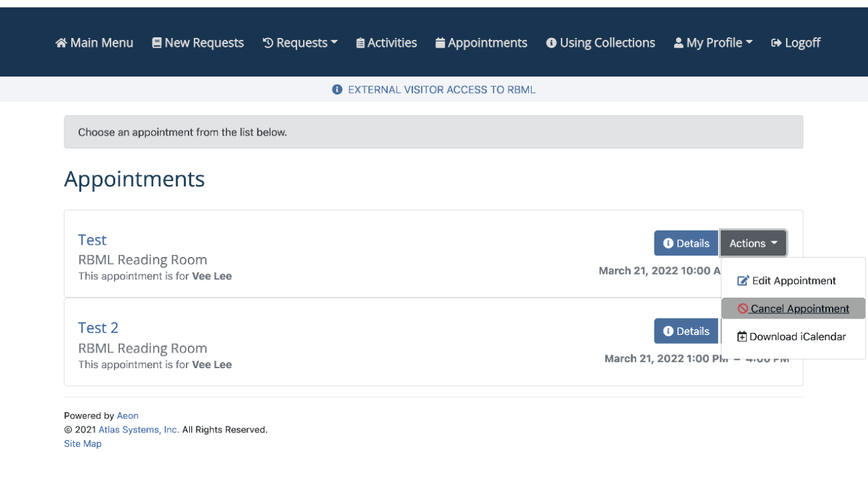Click the home icon beside Main Menu
Viewport: 868px width, 482px height.
pos(61,43)
